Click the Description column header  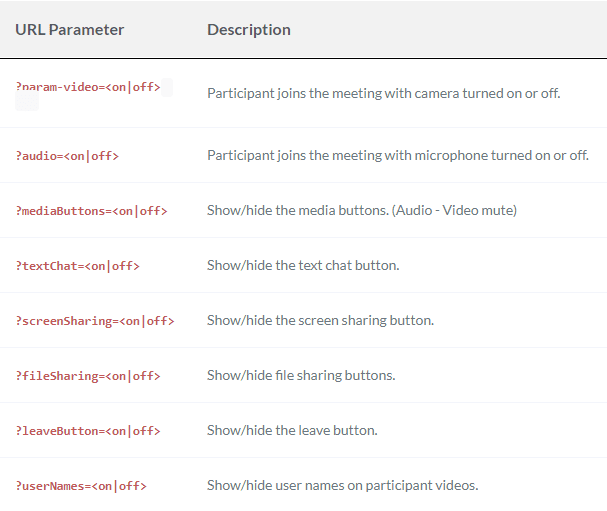click(x=249, y=30)
